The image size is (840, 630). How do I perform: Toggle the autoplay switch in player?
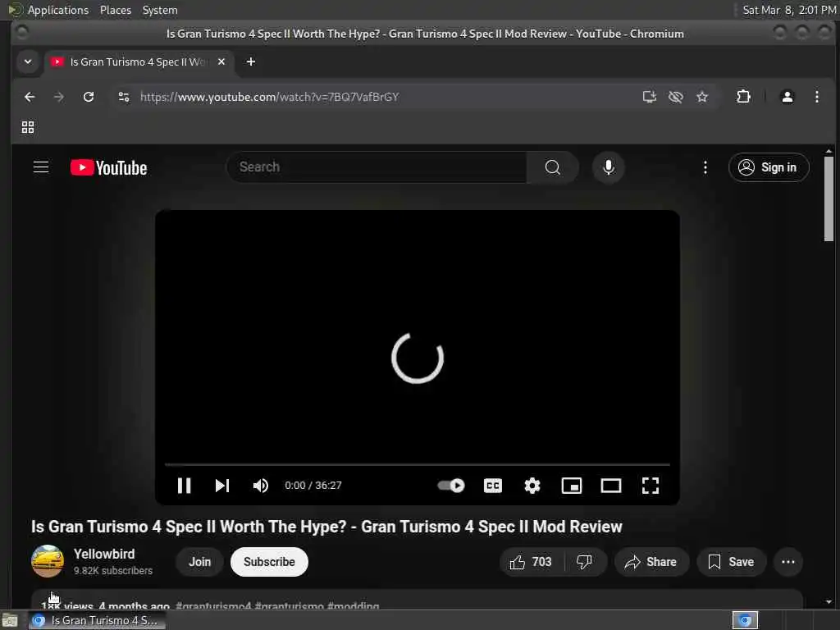pyautogui.click(x=451, y=486)
